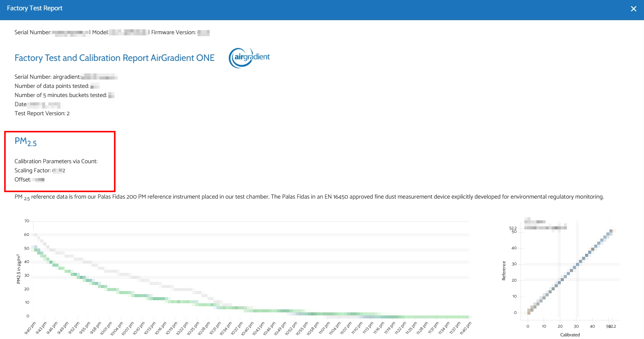Click the Scaling Factor value
This screenshot has width=644, height=339.
click(x=59, y=170)
